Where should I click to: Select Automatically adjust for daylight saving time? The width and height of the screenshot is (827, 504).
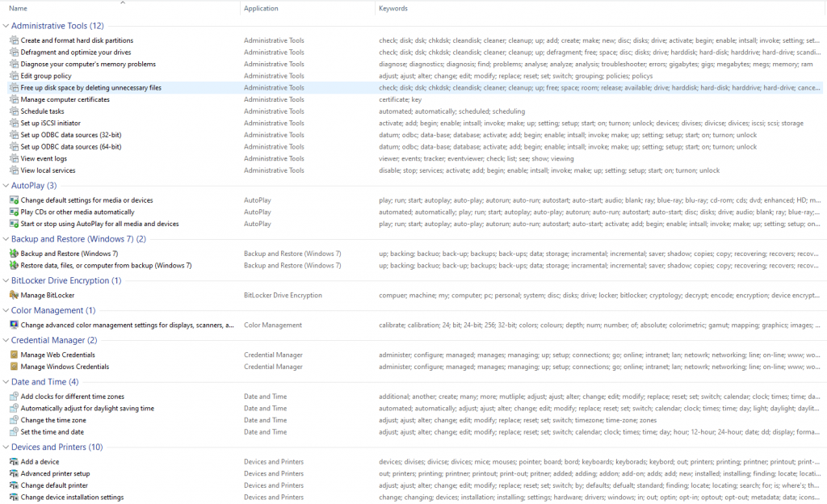87,408
